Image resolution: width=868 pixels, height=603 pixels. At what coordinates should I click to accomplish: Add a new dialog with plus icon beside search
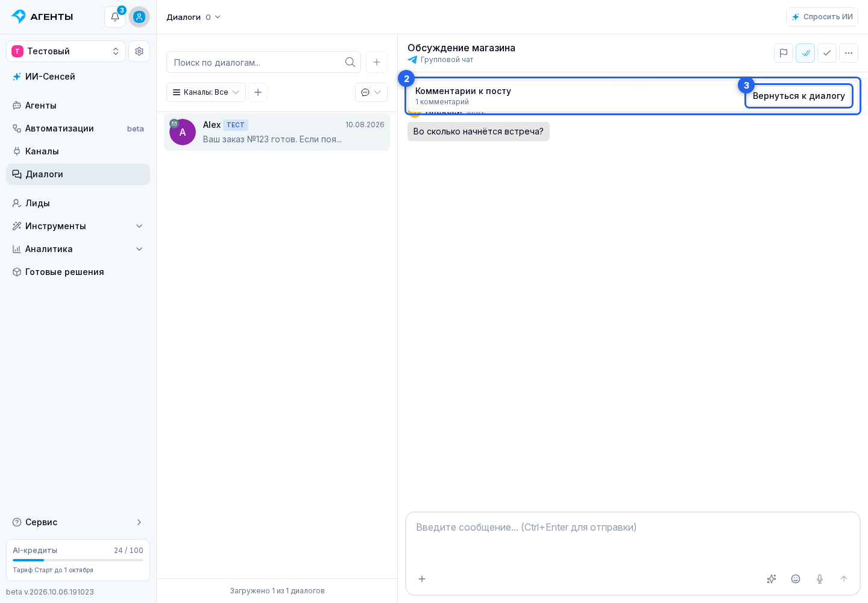377,62
